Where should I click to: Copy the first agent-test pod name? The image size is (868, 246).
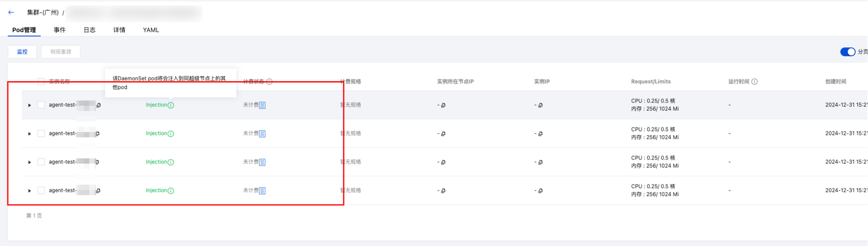tap(98, 105)
